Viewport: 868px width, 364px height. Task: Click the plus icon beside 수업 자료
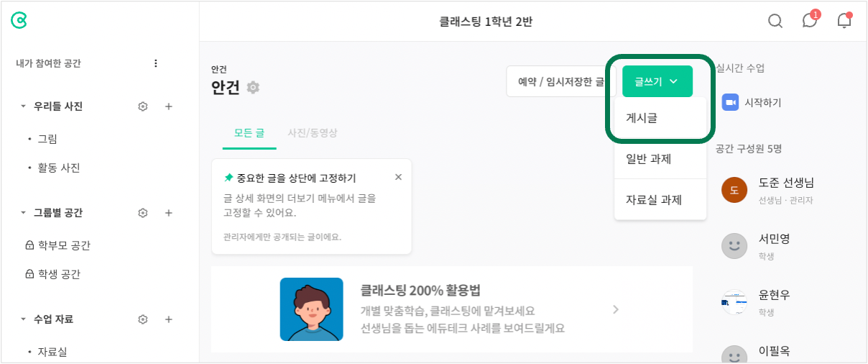coord(169,319)
